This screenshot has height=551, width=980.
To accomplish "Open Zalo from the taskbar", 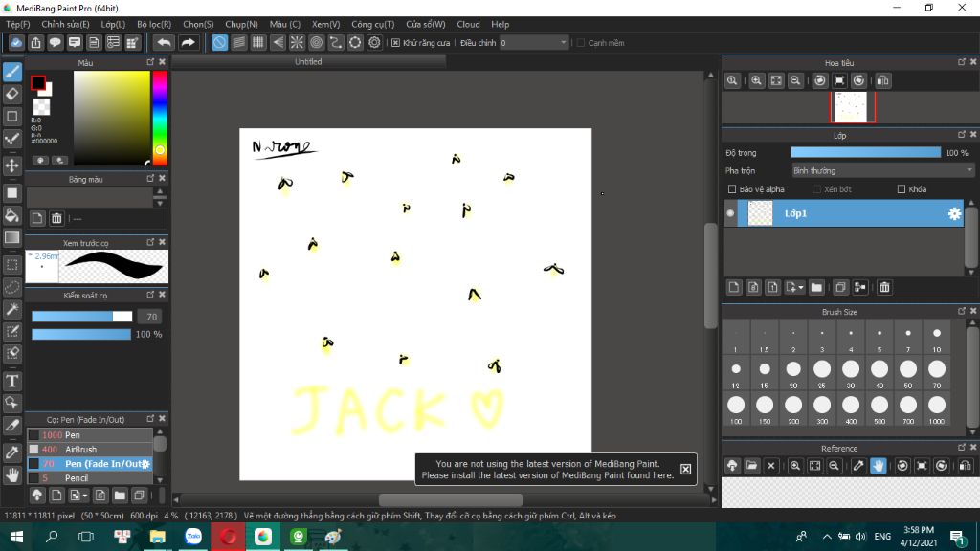I will click(x=193, y=537).
